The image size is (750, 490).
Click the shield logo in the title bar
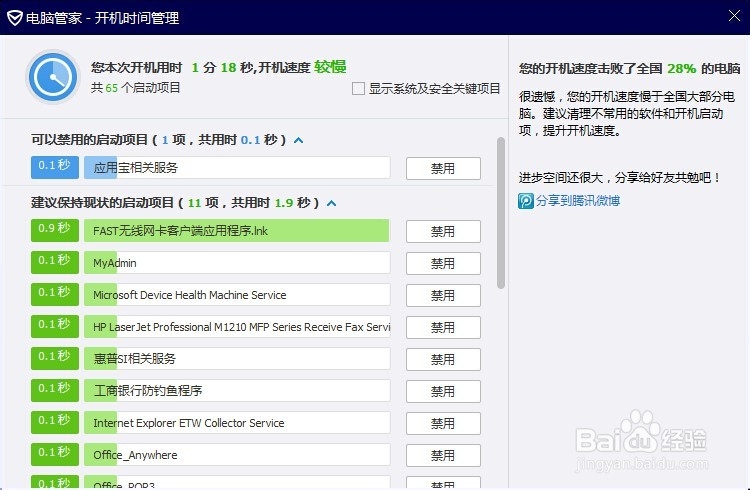[x=15, y=18]
